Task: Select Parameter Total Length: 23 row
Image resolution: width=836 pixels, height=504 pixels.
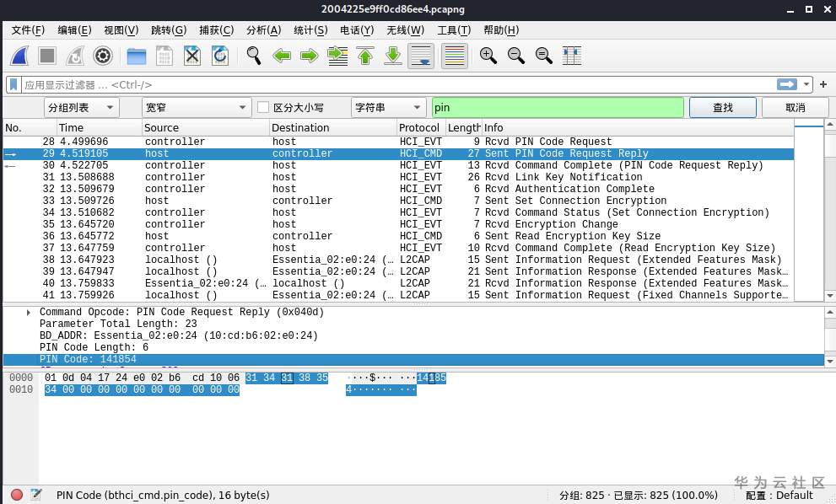Action: [413, 324]
